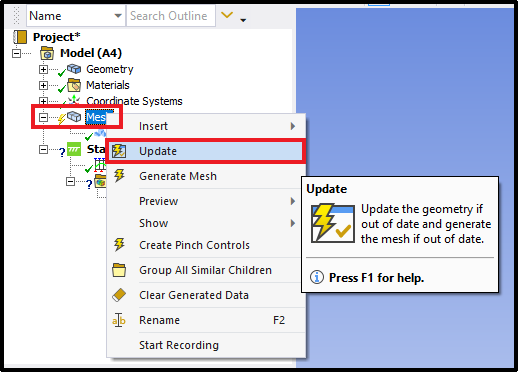Screen dimensions: 518x372
Task: Collapse the Model (A4) tree node
Action: point(16,53)
